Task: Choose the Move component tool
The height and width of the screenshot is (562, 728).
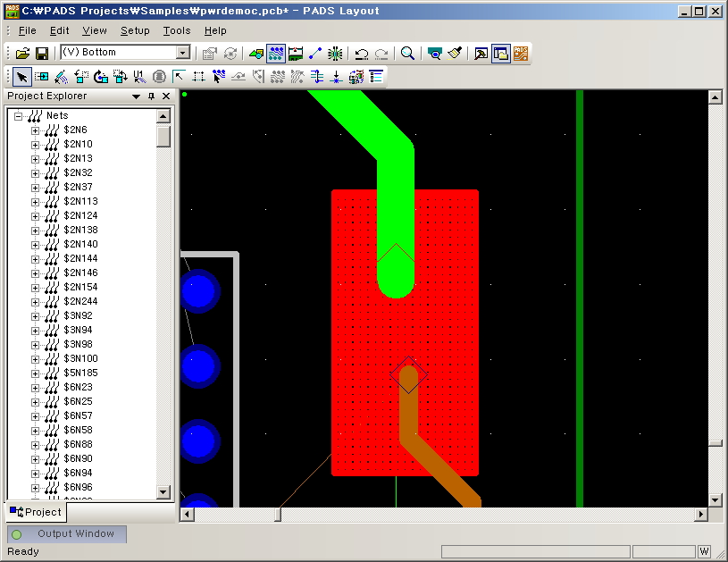Action: pos(41,77)
